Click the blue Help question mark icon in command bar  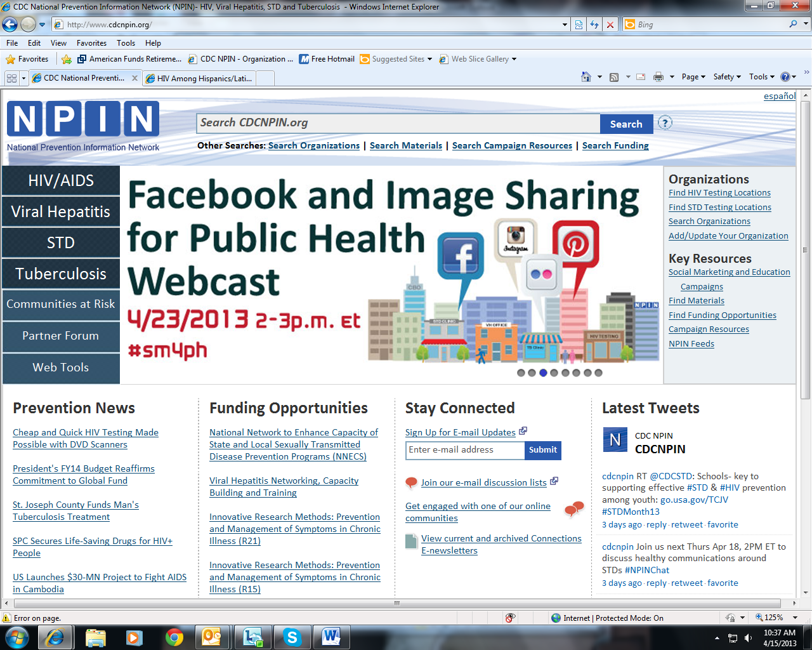[x=785, y=77]
